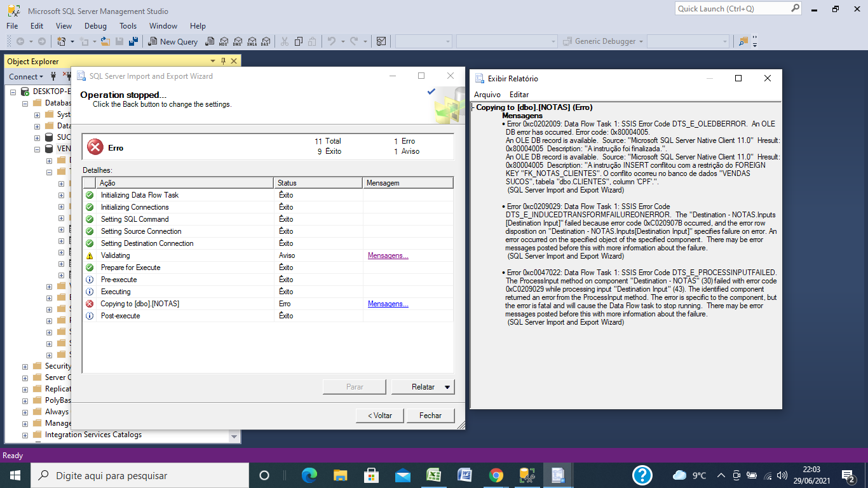Expand the Integration Services Catalogs node
868x488 pixels.
tap(25, 435)
